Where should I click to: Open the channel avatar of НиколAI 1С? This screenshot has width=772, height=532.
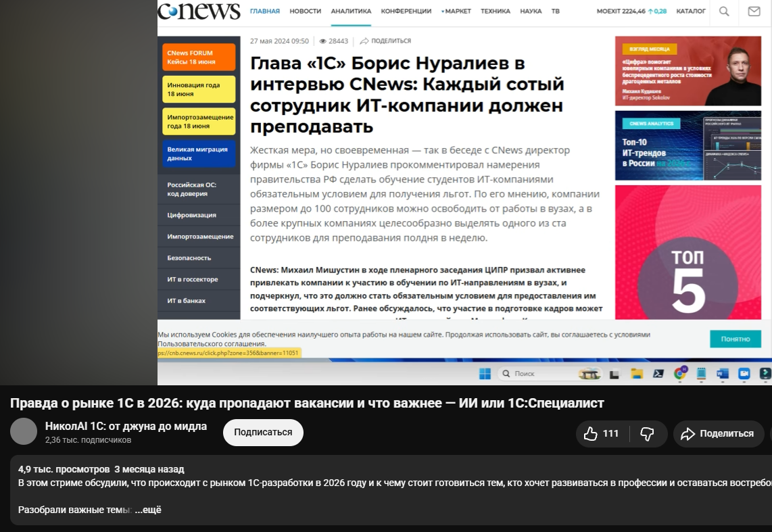point(24,431)
